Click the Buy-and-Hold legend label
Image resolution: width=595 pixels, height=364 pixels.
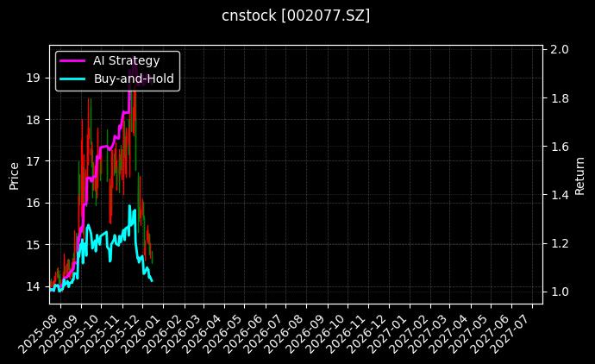[x=134, y=78]
